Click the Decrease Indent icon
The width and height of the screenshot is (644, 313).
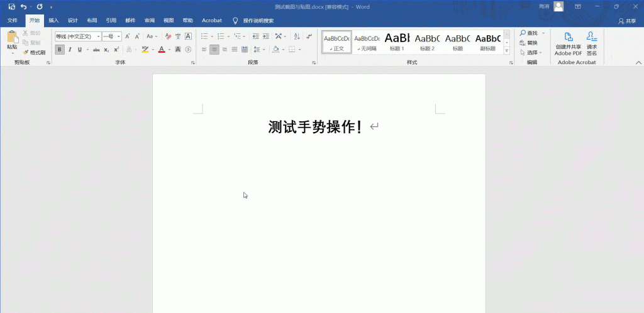point(256,36)
